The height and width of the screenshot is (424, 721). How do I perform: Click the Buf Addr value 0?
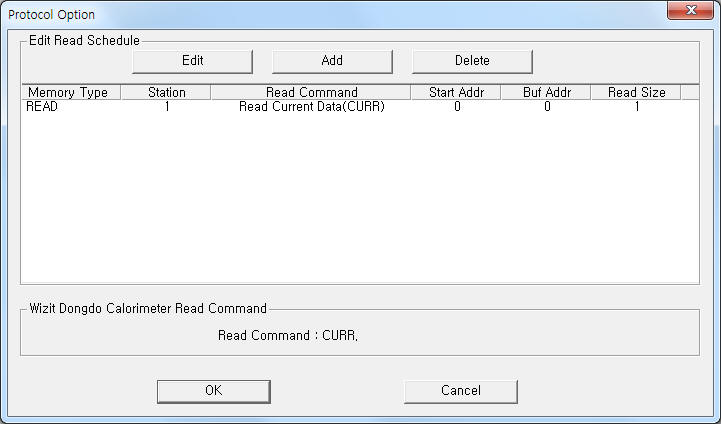547,106
